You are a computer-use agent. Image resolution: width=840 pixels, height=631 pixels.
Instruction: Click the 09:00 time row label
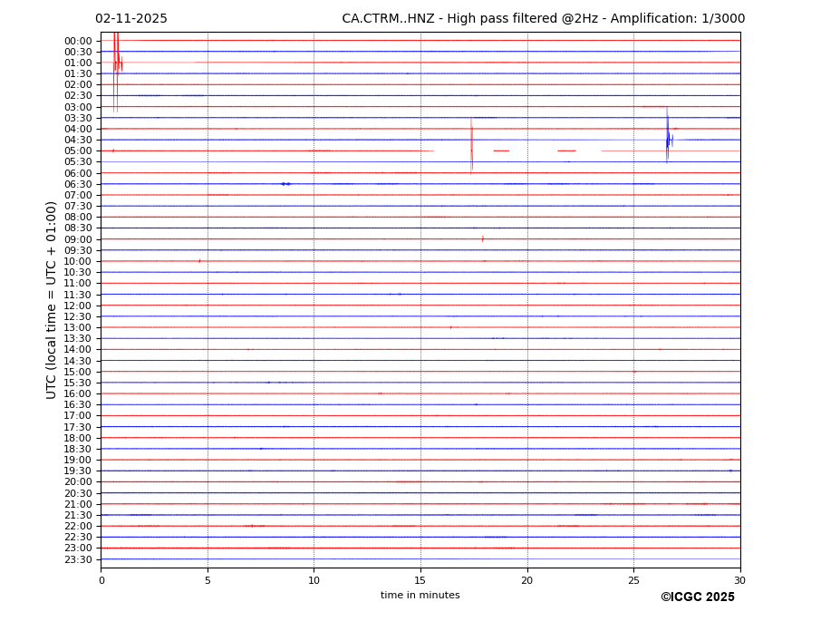[x=78, y=239]
